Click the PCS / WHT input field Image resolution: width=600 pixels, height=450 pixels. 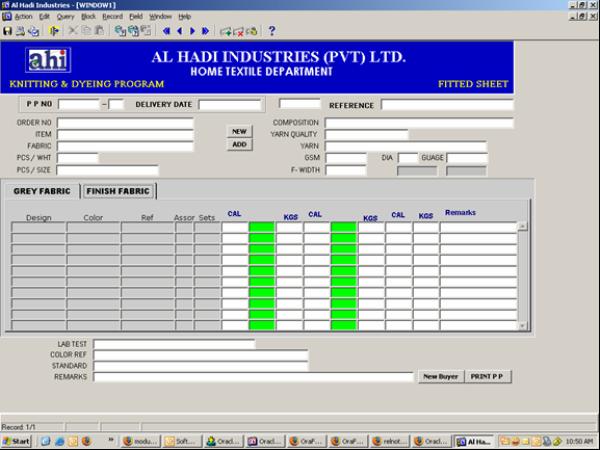point(78,158)
